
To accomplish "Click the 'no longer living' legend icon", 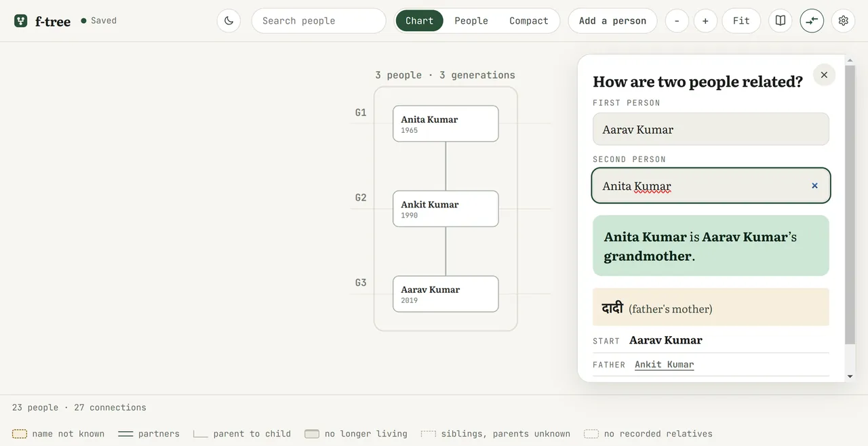I will (x=312, y=434).
